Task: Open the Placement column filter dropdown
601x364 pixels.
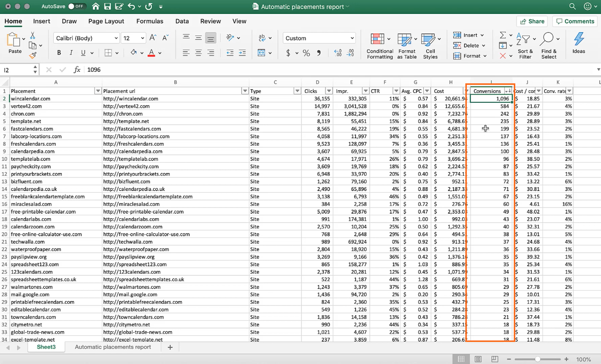Action: 98,91
